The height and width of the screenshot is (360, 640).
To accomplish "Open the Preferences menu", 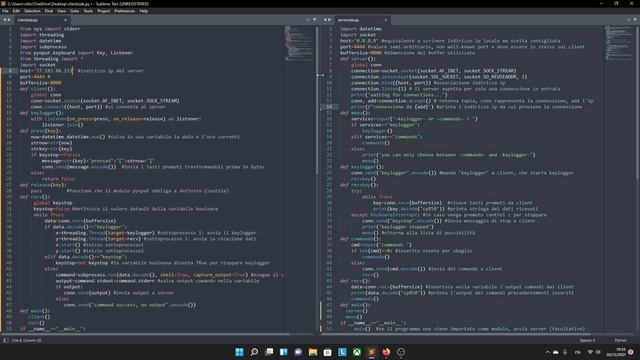I will (125, 11).
